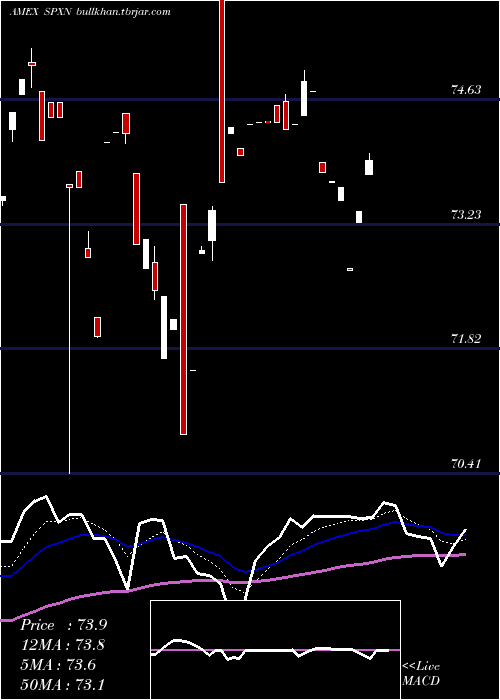
Task: Click the 74.63 price level label
Action: (466, 90)
